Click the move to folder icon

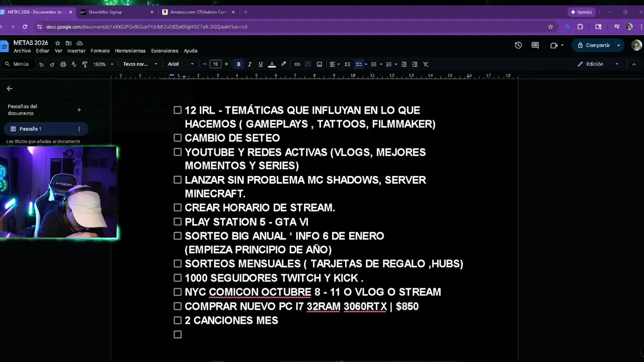point(68,43)
